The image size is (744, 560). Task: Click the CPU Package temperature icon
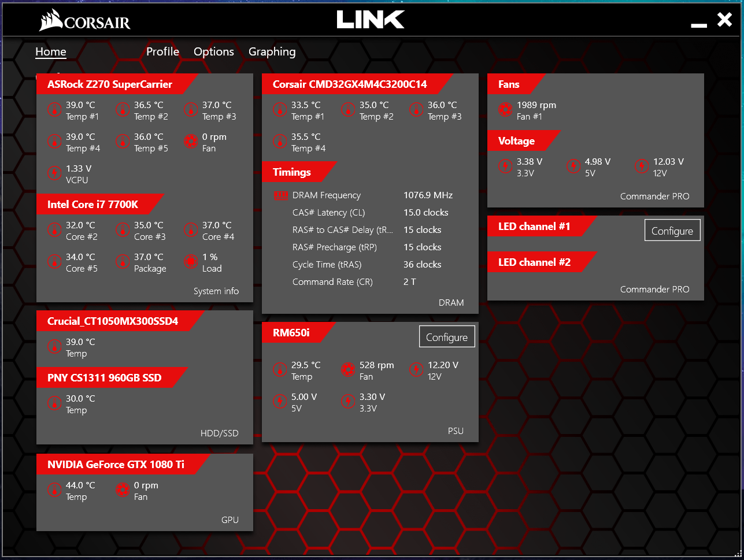[x=123, y=262]
